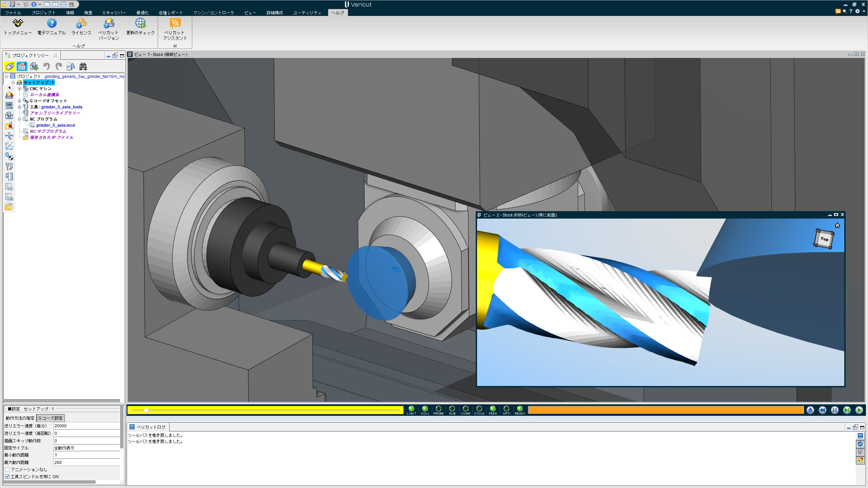Toggle the COLL status light
Viewport: 868px width, 488px height.
click(x=425, y=409)
